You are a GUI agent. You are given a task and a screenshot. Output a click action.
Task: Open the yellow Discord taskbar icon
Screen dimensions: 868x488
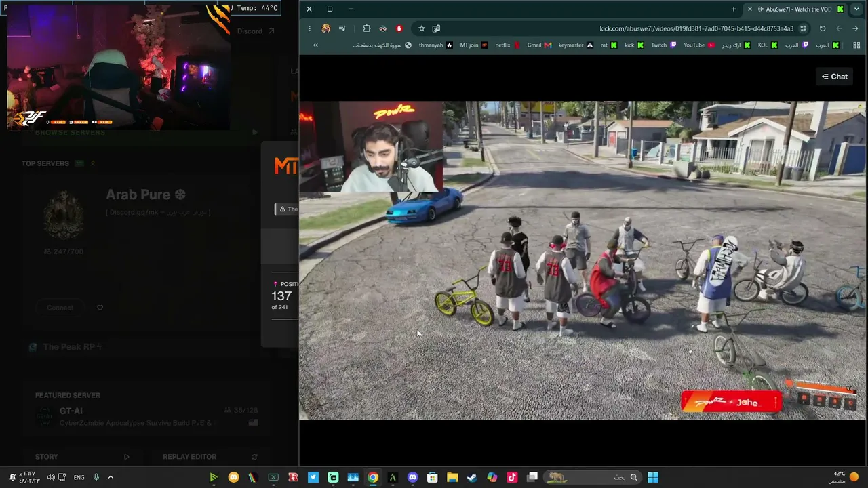[234, 477]
